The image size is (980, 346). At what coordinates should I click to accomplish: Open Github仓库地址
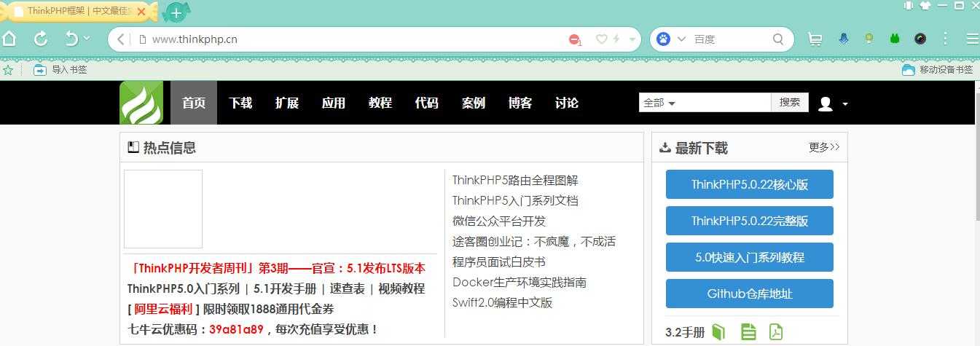click(750, 294)
